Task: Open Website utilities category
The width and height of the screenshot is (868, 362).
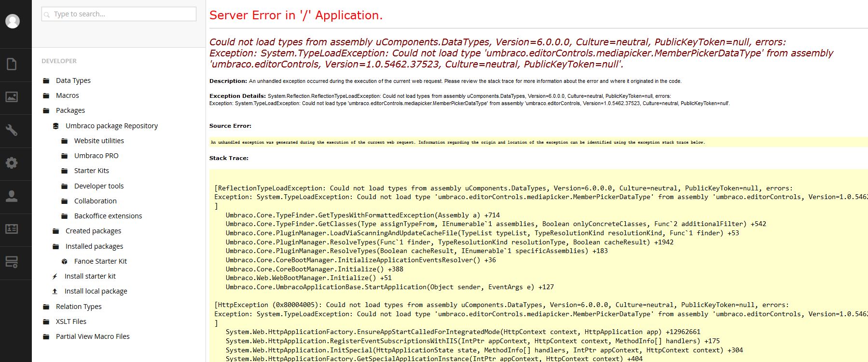Action: coord(99,141)
